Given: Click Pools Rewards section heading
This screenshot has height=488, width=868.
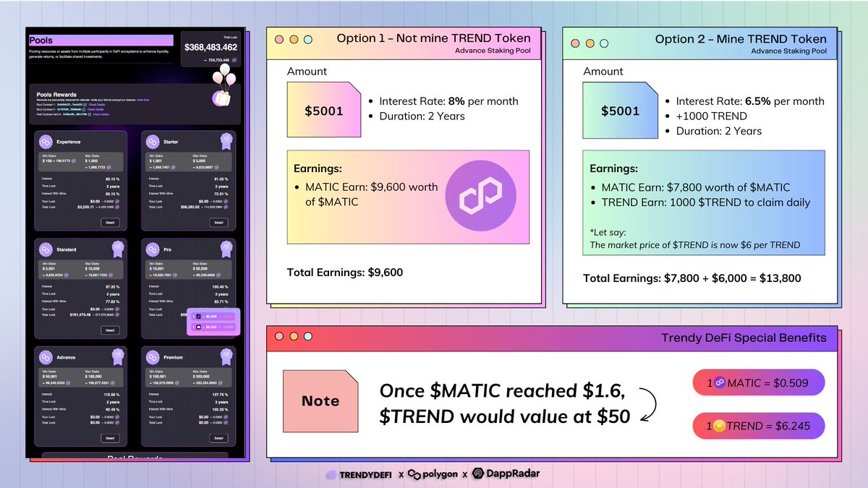Looking at the screenshot, I should (56, 95).
